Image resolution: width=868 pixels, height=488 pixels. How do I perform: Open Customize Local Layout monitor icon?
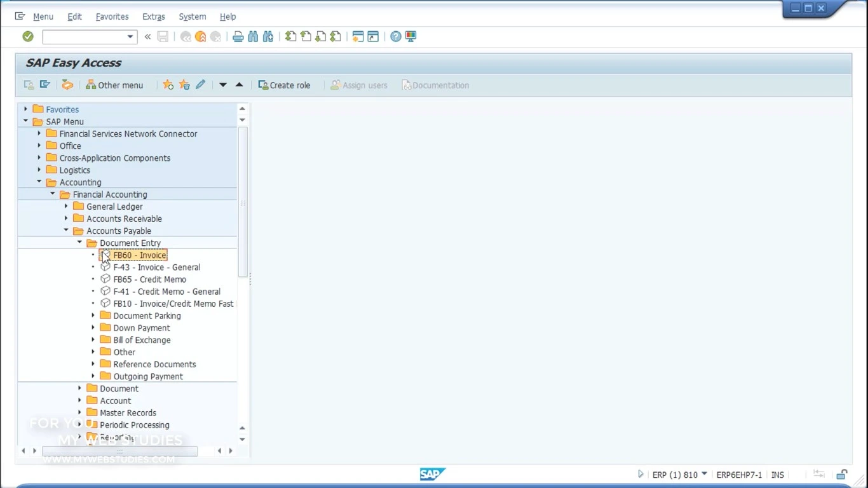pos(410,37)
